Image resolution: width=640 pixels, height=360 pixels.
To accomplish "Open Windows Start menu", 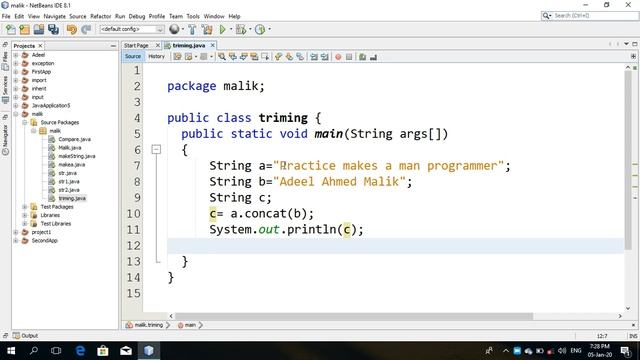I will pos(11,351).
